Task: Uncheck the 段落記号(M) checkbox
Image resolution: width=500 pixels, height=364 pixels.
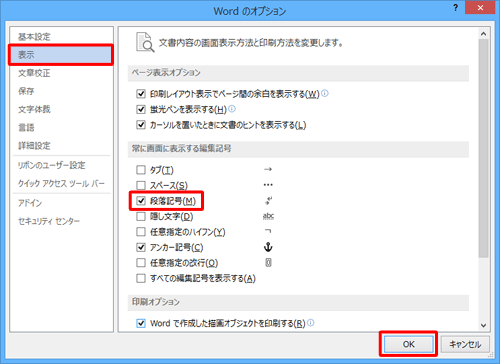Action: (x=141, y=201)
